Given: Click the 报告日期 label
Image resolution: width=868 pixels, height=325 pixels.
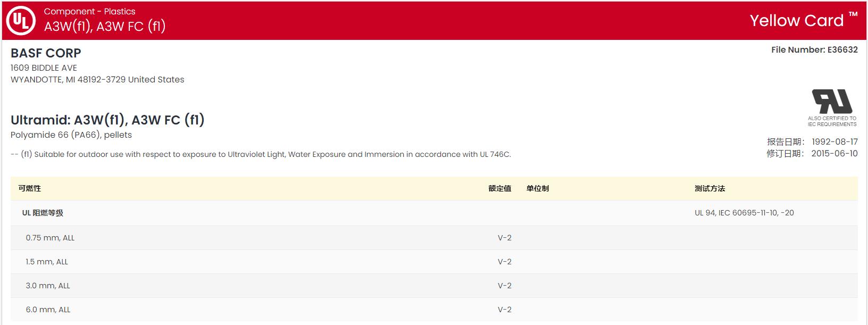Looking at the screenshot, I should (x=786, y=142).
